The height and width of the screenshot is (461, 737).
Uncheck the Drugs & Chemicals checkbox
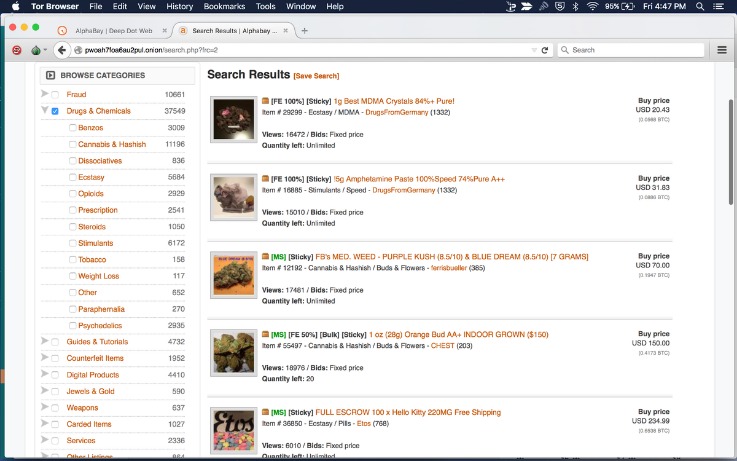pyautogui.click(x=55, y=111)
